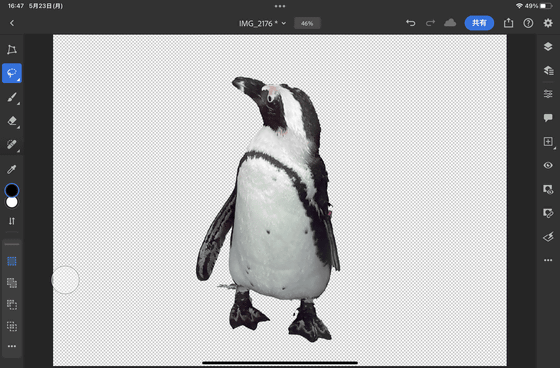Select the Transform tool
This screenshot has height=368, width=560.
pos(12,49)
